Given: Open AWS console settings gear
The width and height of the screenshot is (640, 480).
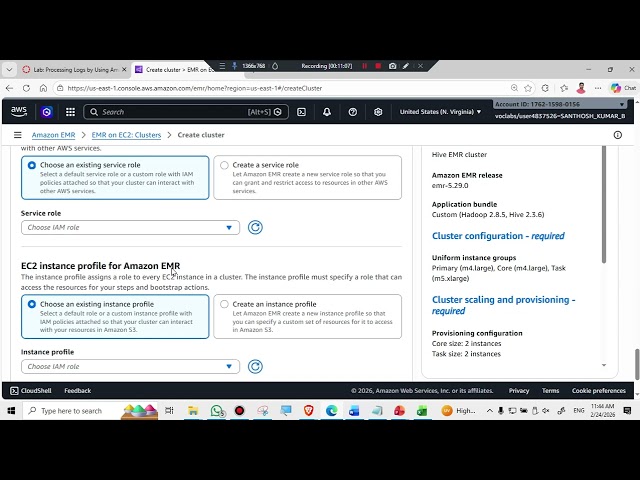Looking at the screenshot, I should (378, 112).
